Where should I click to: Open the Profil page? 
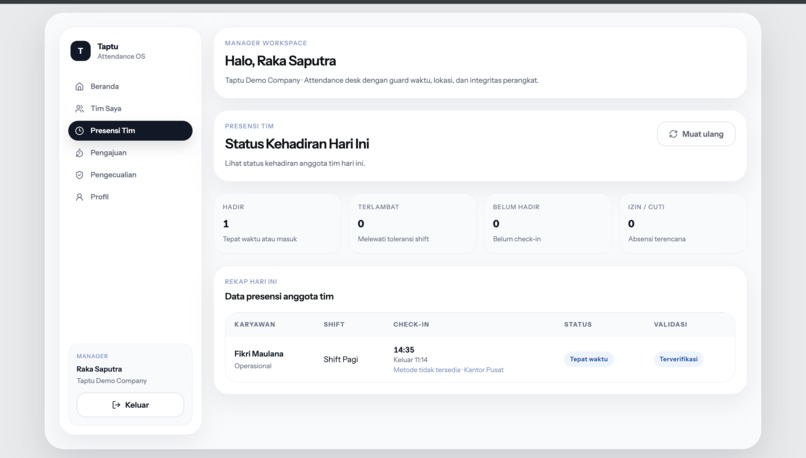pos(130,197)
